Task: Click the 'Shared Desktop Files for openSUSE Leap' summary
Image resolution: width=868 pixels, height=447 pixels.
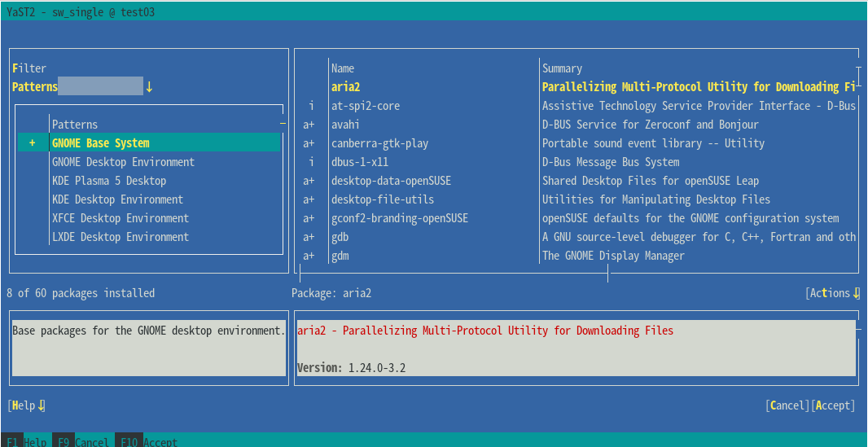Action: pyautogui.click(x=651, y=181)
